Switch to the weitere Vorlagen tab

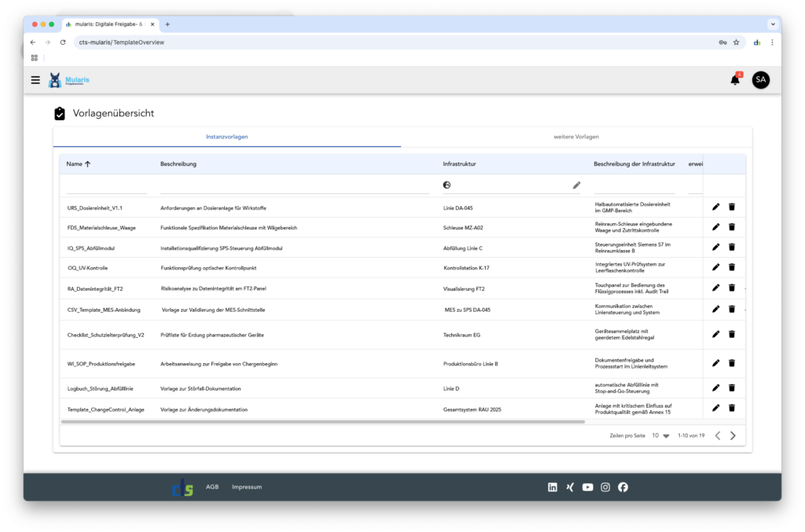pos(576,137)
